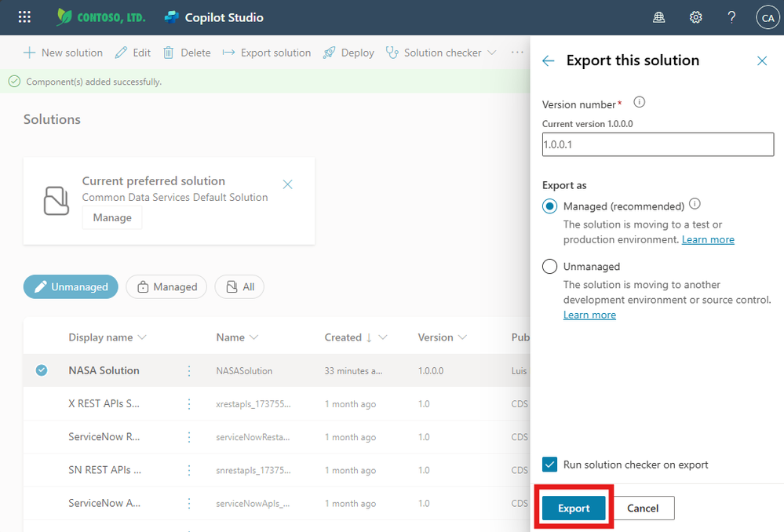784x532 pixels.
Task: Click Deploy in the command bar
Action: point(348,53)
